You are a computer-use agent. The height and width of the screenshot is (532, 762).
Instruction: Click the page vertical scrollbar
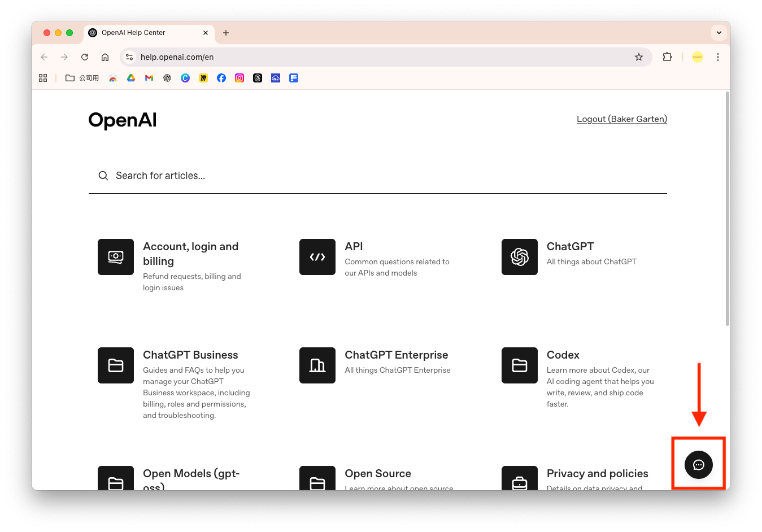727,209
